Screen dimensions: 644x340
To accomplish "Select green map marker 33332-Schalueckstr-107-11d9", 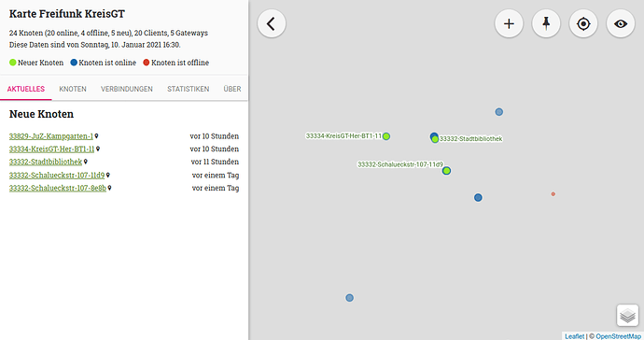I will coord(446,171).
